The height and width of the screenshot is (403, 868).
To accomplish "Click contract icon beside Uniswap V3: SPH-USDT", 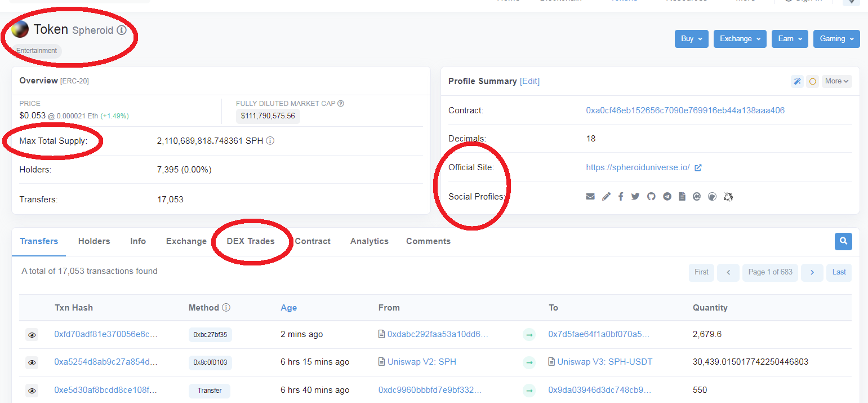I will [551, 362].
